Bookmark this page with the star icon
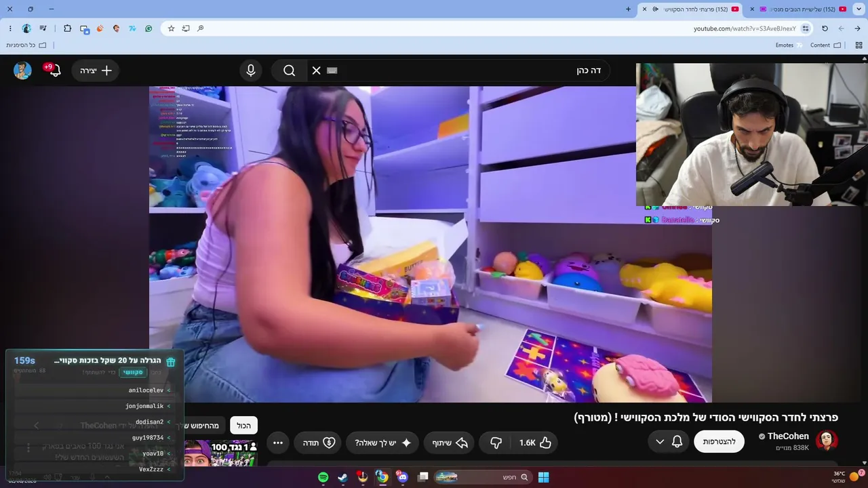This screenshot has height=488, width=868. (x=171, y=28)
